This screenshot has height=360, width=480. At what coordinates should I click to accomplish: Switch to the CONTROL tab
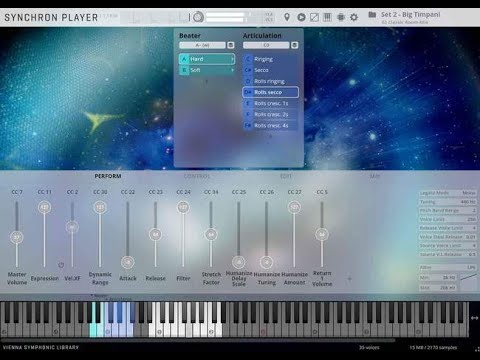197,176
